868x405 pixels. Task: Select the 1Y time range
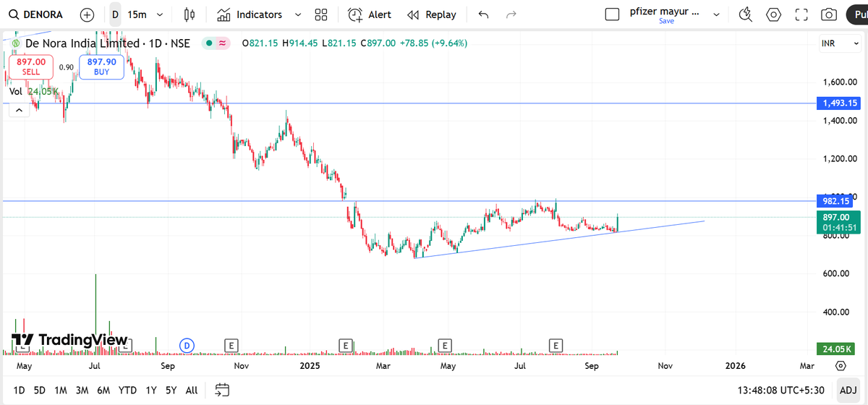click(x=151, y=390)
